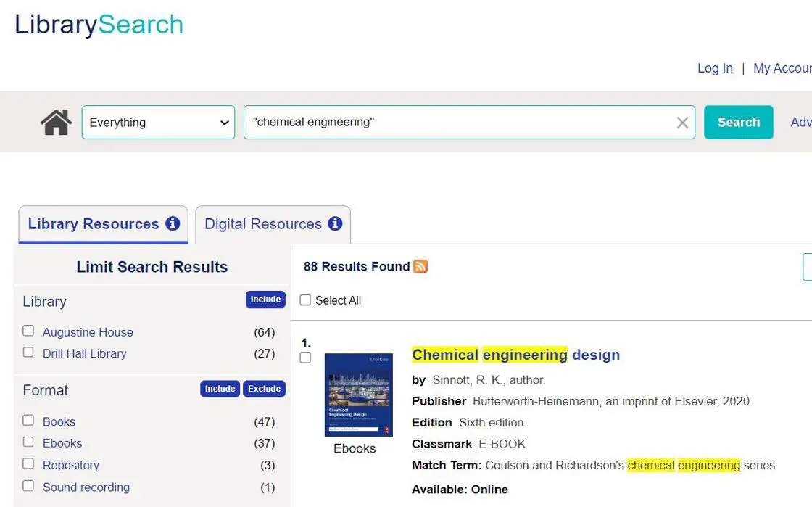Check the Augustine House library filter

tap(28, 331)
